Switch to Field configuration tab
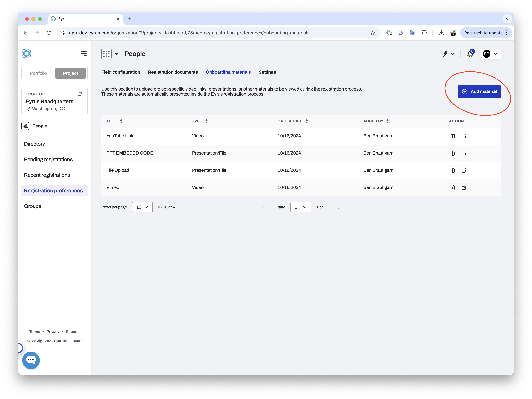 (x=121, y=72)
